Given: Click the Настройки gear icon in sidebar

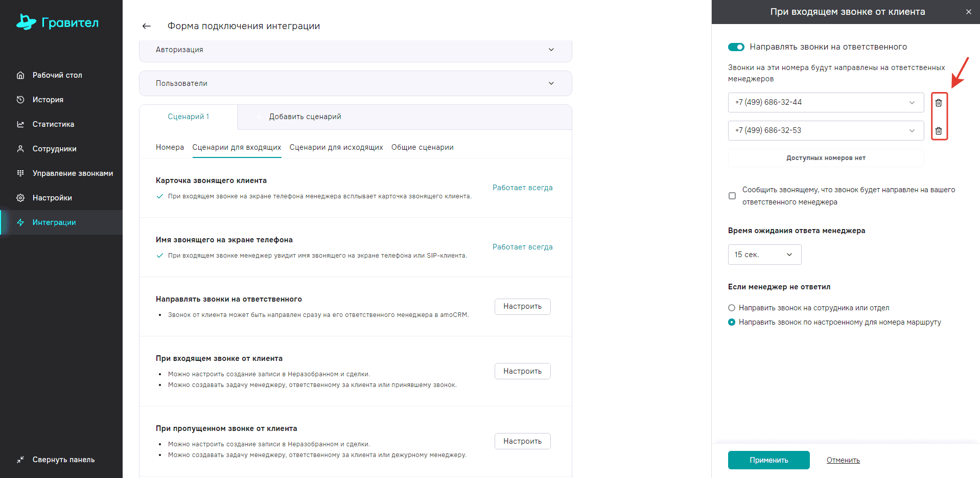Looking at the screenshot, I should coord(20,198).
